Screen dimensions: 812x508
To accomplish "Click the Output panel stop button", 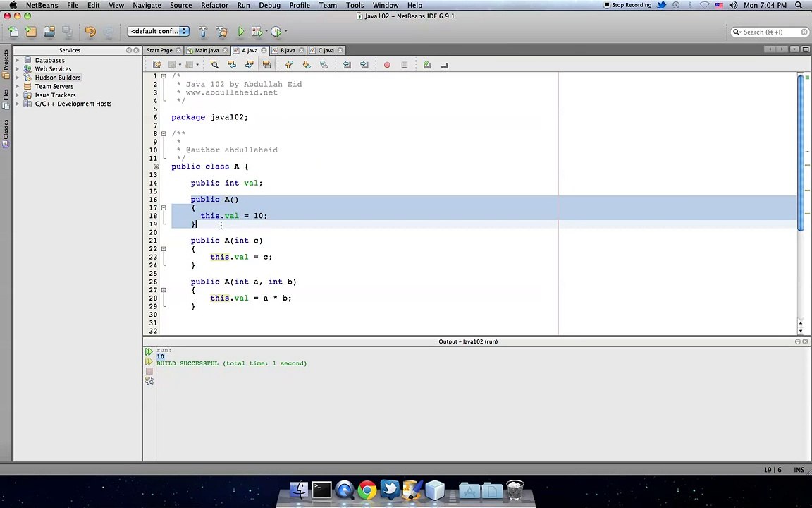I will point(149,371).
